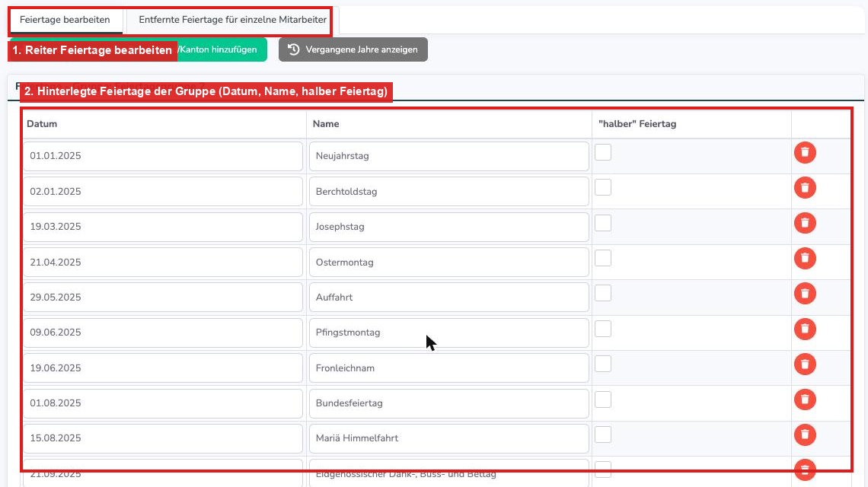Edit the name field containing Auffahrt
Viewport: 868px width, 487px height.
[449, 298]
